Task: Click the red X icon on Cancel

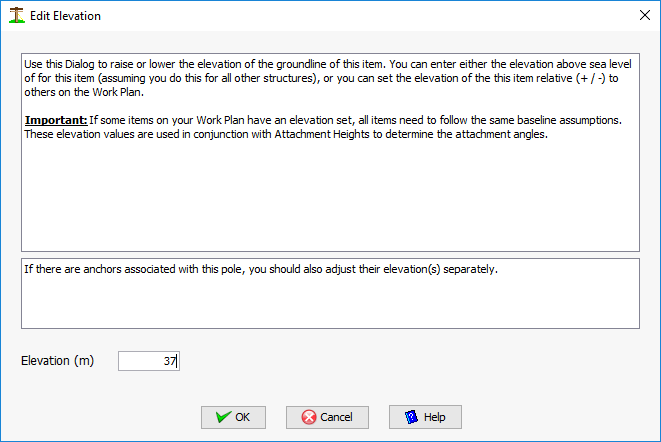Action: 309,417
